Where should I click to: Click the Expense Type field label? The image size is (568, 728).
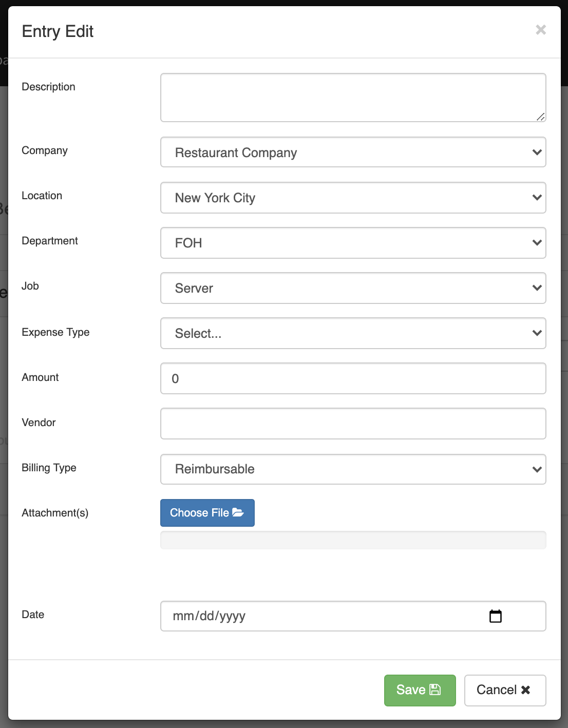pyautogui.click(x=55, y=332)
